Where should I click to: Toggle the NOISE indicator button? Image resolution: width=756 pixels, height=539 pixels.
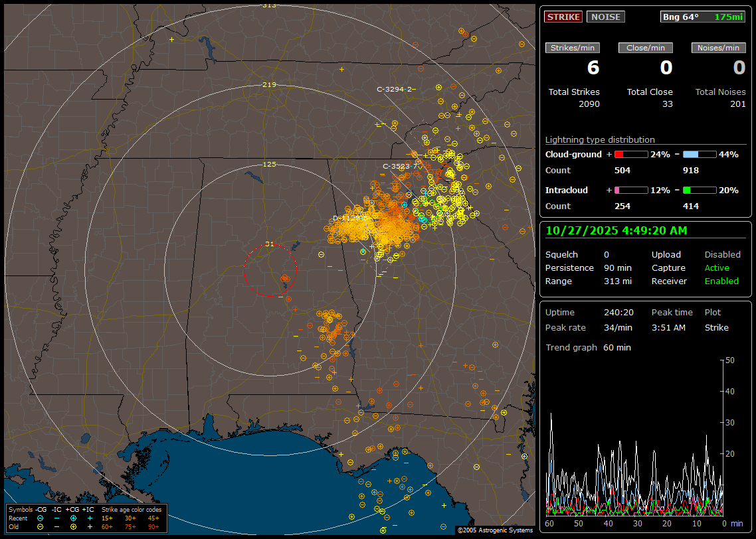coord(605,17)
